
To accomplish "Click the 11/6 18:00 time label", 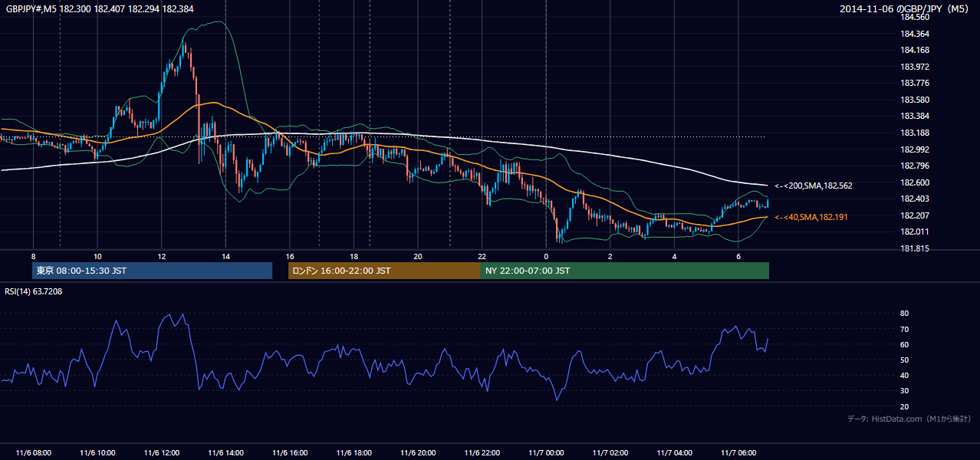I will pos(354,453).
